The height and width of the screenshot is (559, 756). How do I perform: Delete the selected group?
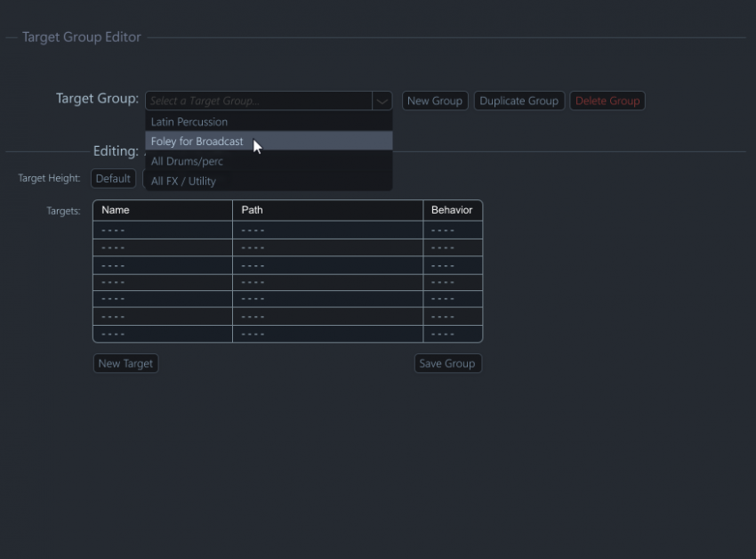[x=607, y=101]
